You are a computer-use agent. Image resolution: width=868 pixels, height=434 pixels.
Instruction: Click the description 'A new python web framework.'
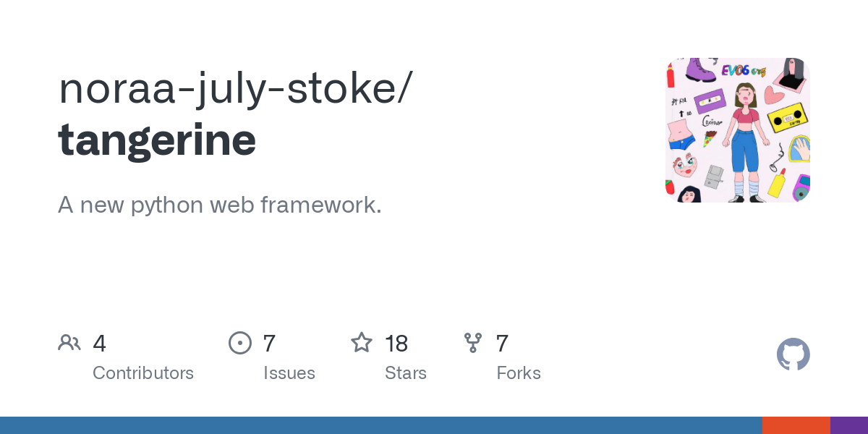click(219, 205)
